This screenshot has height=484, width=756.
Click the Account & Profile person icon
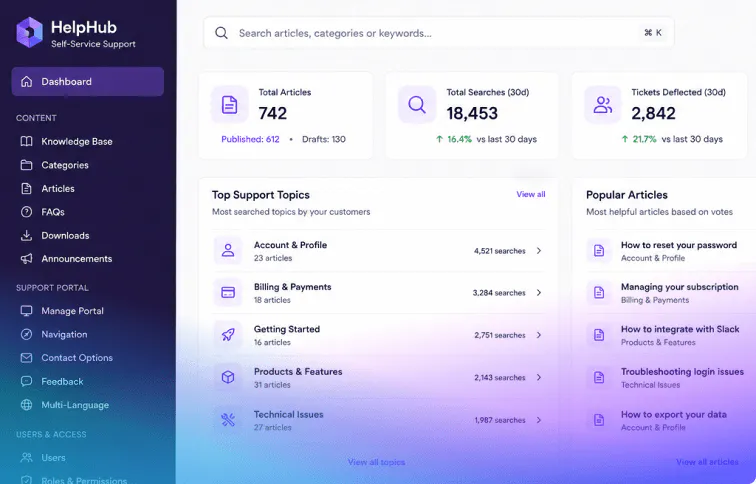click(228, 251)
